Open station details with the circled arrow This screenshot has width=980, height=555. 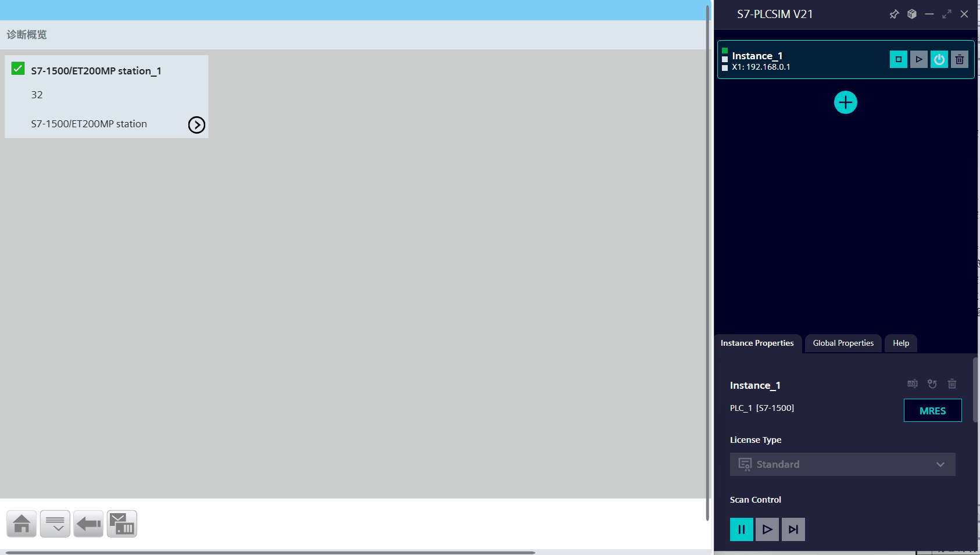(x=196, y=125)
